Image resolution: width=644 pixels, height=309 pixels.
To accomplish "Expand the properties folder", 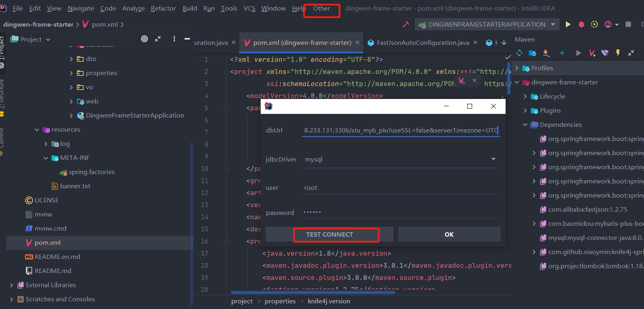I will tap(71, 73).
